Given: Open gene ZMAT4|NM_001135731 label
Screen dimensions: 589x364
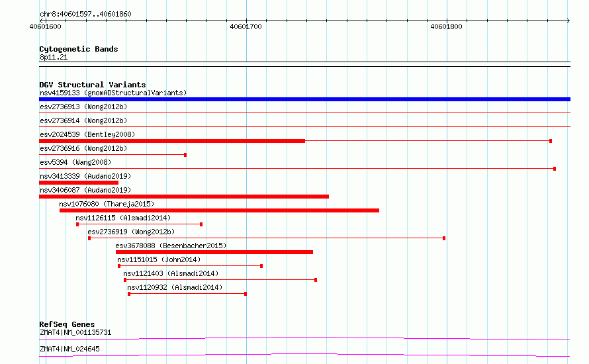Looking at the screenshot, I should click(75, 332).
